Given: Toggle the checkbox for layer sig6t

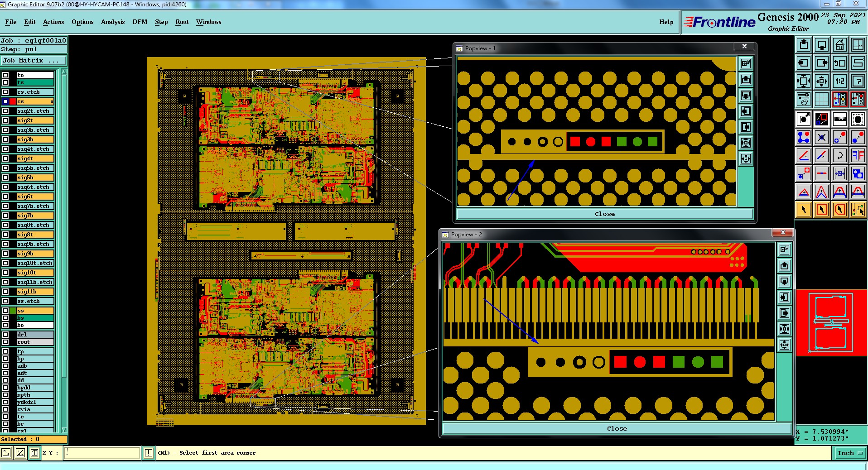Looking at the screenshot, I should 5,197.
